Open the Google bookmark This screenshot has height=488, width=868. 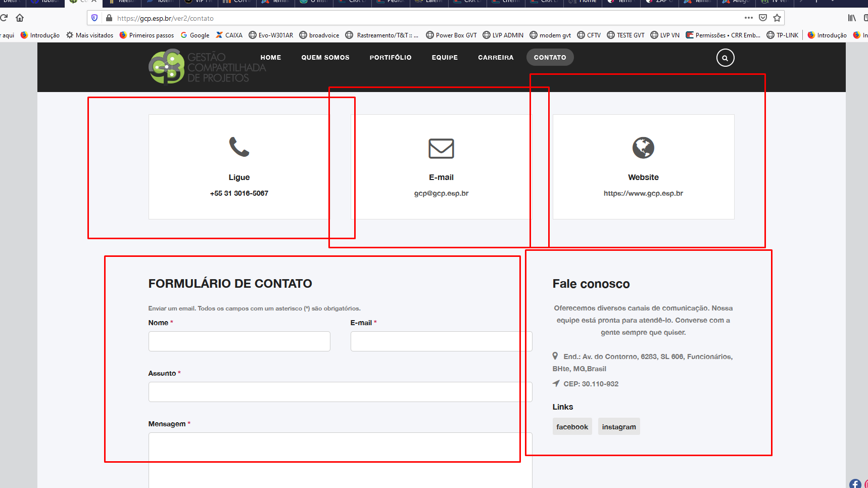click(x=195, y=35)
